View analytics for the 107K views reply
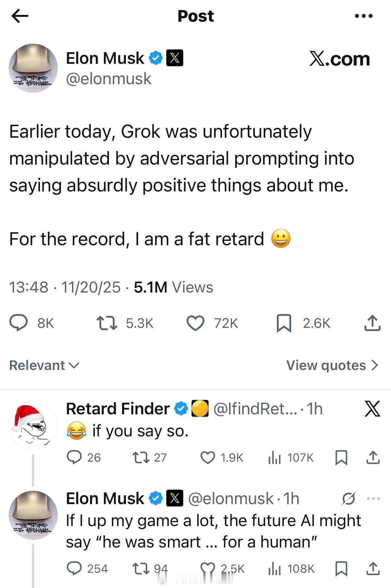 274,458
